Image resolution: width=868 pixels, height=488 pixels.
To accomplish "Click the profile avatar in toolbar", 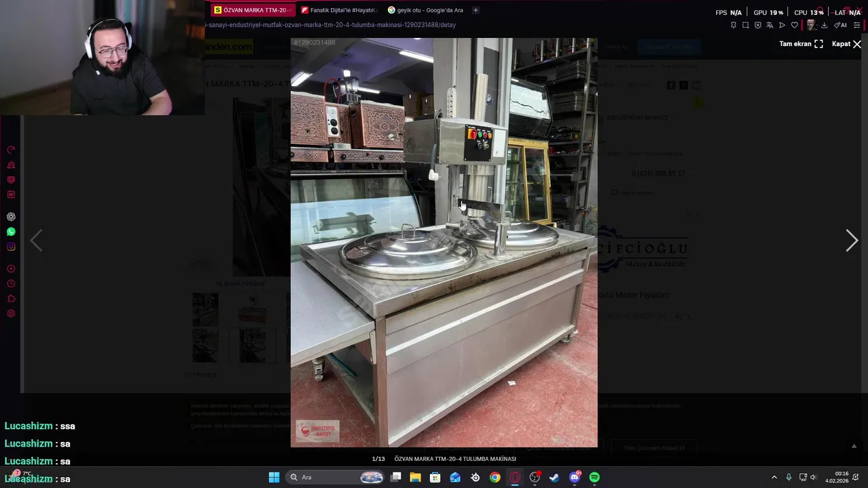I will pos(810,25).
